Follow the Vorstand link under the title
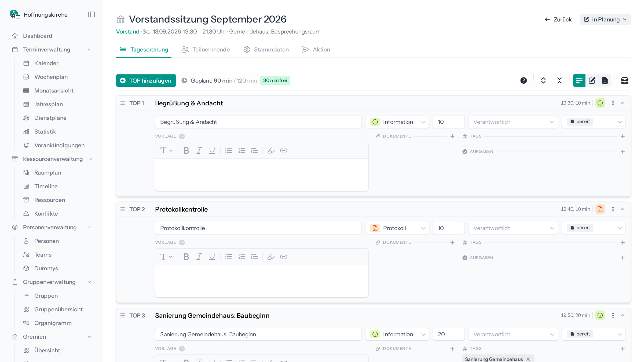The width and height of the screenshot is (644, 362). pyautogui.click(x=128, y=32)
